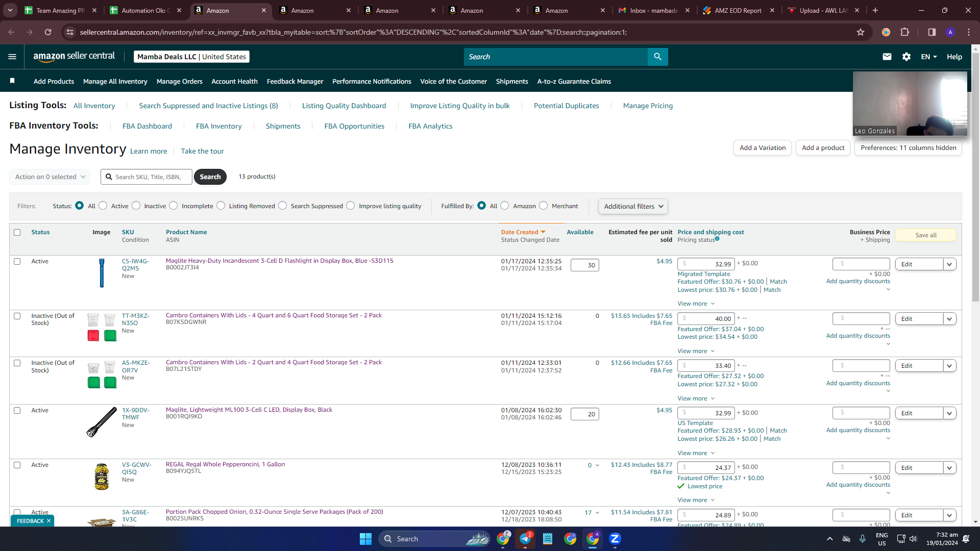Go back with the browser back arrow
The image size is (980, 551).
pyautogui.click(x=11, y=32)
